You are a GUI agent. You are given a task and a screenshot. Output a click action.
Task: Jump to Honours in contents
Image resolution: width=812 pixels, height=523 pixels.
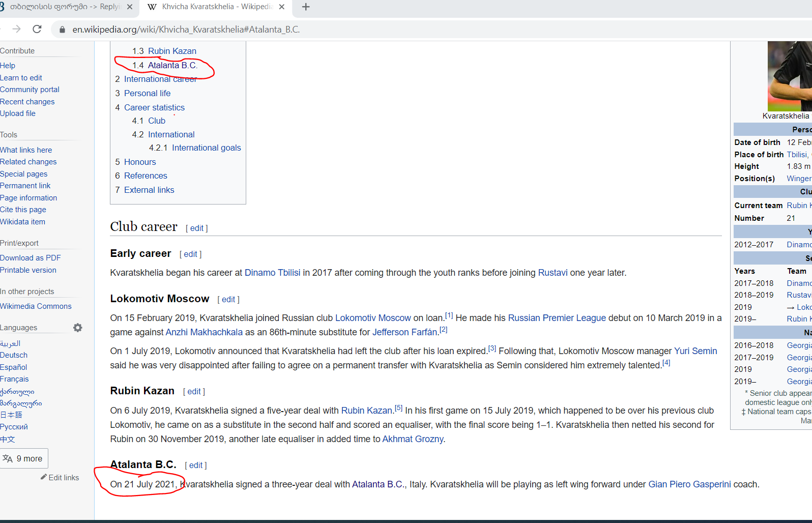pyautogui.click(x=140, y=162)
